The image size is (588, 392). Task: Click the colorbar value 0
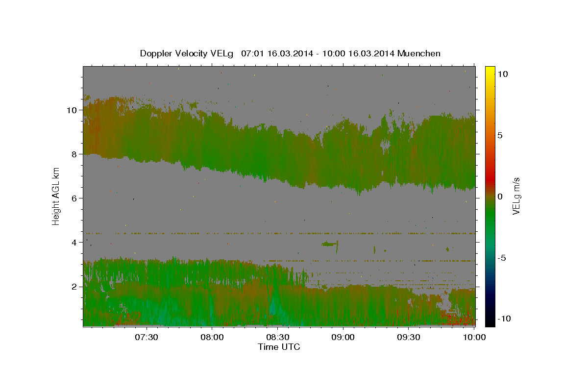tap(500, 196)
